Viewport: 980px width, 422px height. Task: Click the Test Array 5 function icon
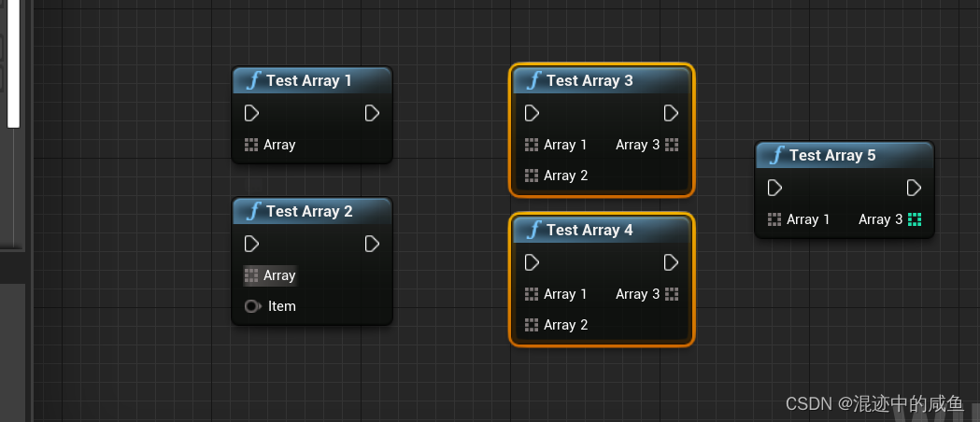click(x=776, y=155)
